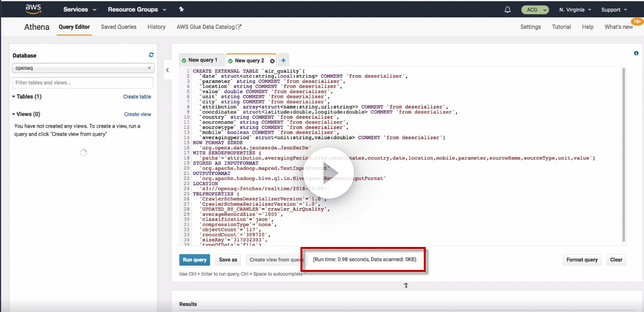
Task: Click the Athena service title
Action: point(37,27)
